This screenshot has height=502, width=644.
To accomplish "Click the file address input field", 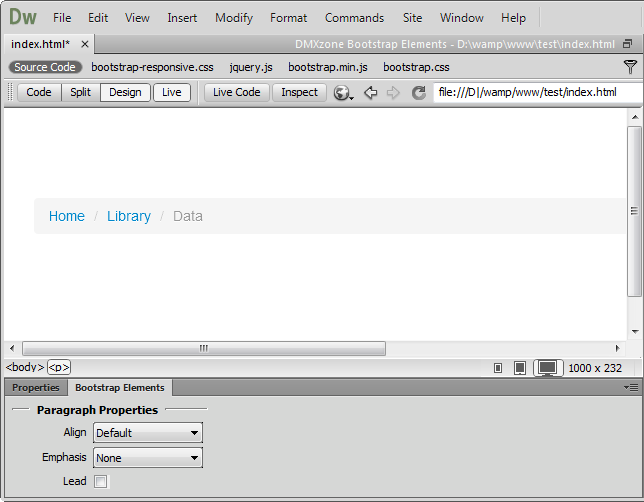I will click(538, 92).
